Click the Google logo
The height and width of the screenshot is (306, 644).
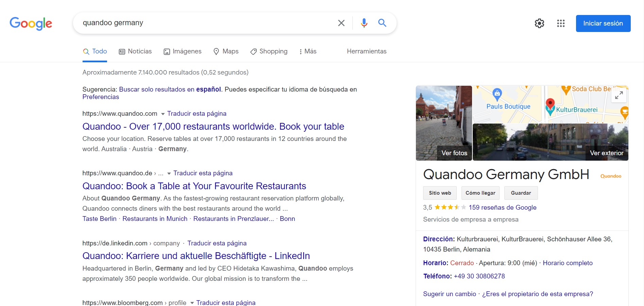[31, 23]
